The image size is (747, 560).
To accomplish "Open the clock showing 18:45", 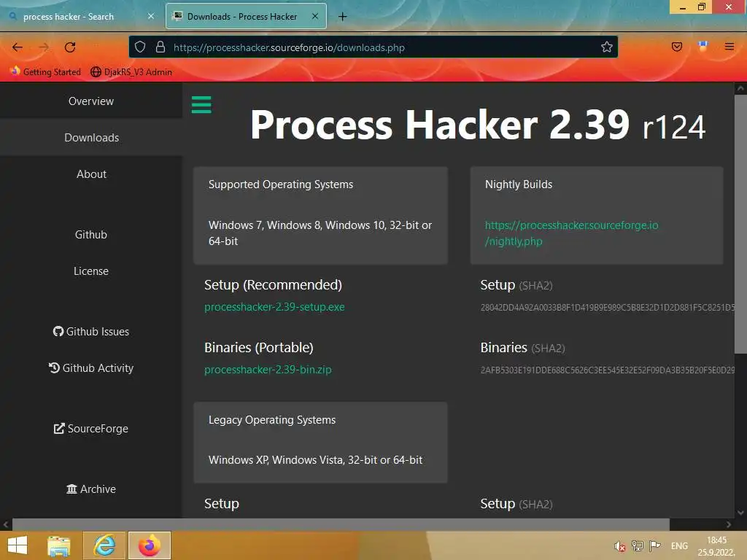I will pos(716,546).
